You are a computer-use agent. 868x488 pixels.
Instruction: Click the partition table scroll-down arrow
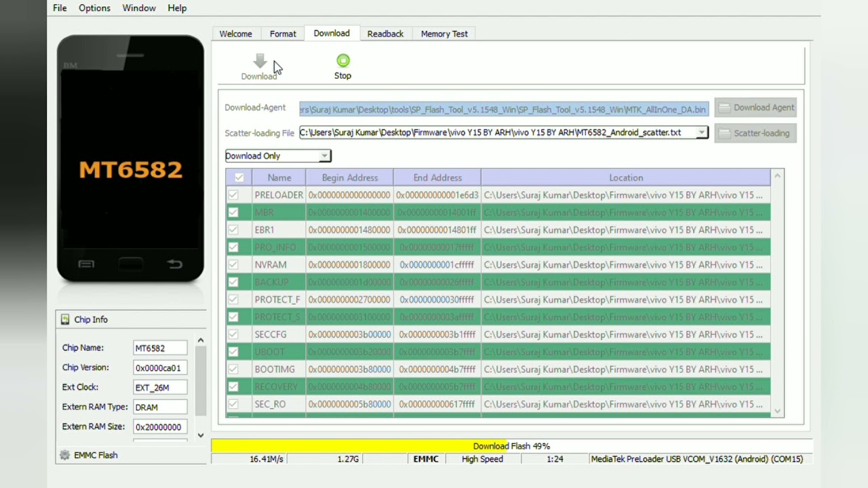click(x=778, y=411)
